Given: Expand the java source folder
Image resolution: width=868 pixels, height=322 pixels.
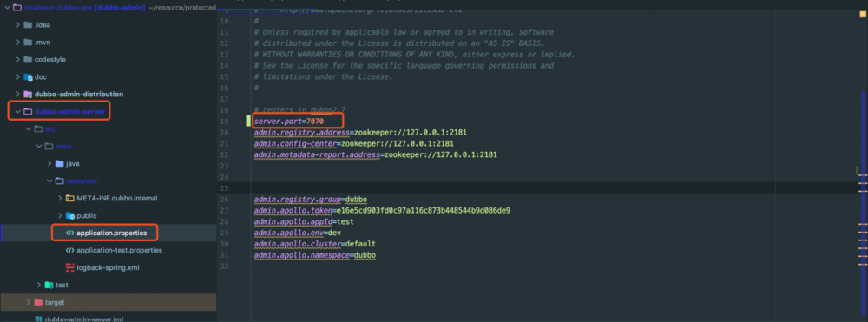Looking at the screenshot, I should [49, 164].
